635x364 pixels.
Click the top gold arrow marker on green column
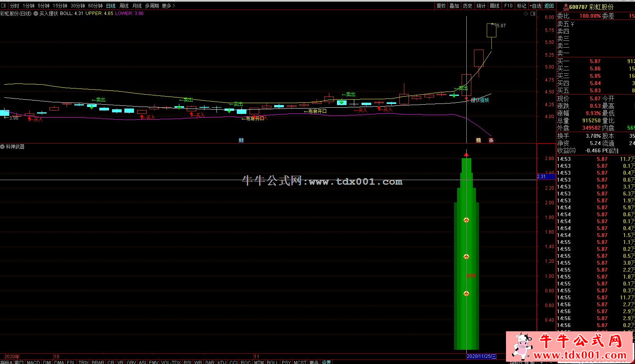click(x=466, y=220)
